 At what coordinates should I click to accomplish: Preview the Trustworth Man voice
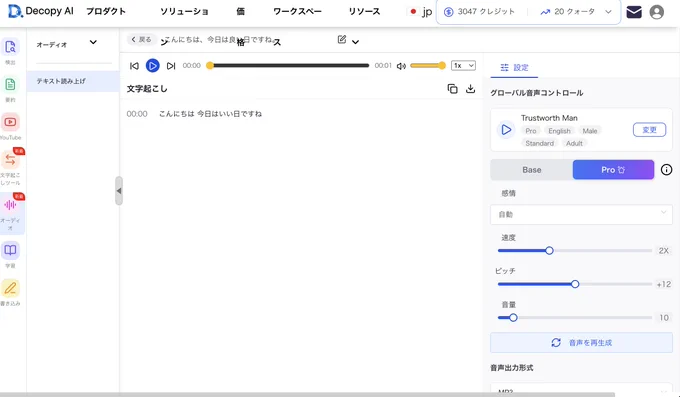point(506,129)
